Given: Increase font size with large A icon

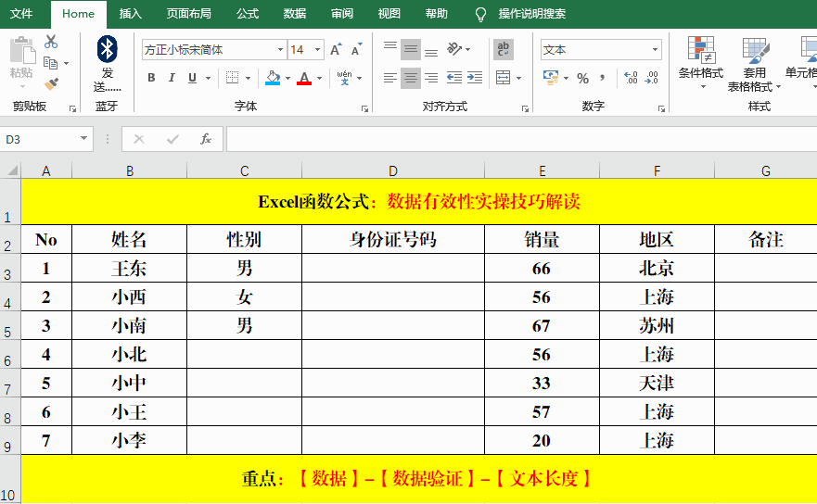Looking at the screenshot, I should tap(336, 49).
